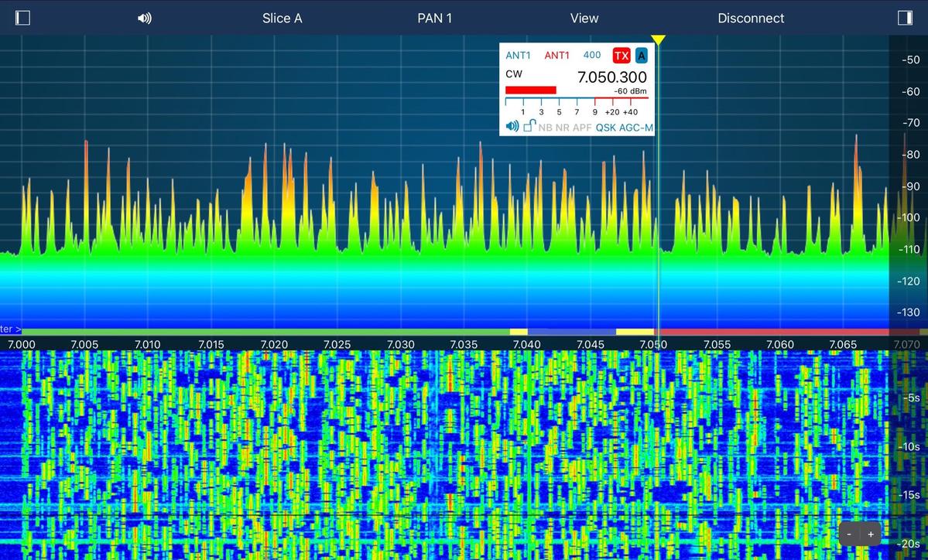928x560 pixels.
Task: Select the blue ANT1 receive antenna
Action: click(x=519, y=56)
